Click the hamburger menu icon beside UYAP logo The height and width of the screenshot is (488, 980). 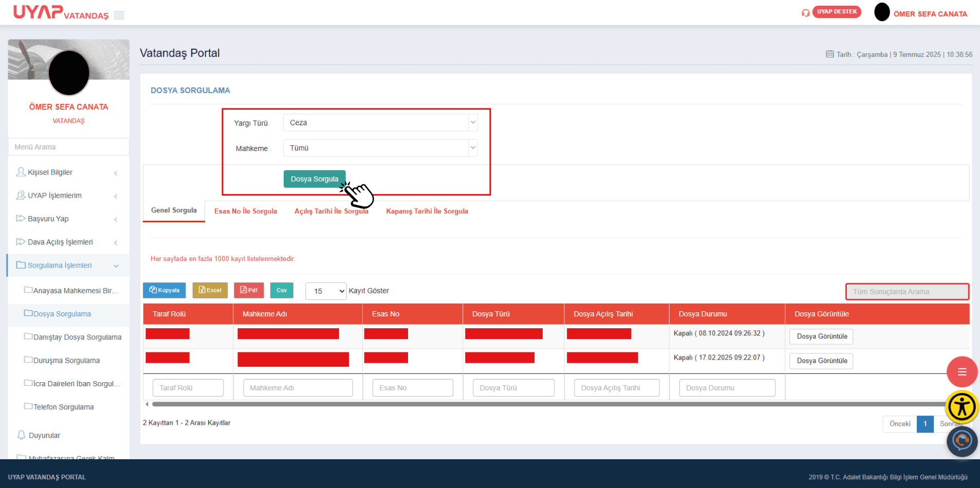pos(119,15)
